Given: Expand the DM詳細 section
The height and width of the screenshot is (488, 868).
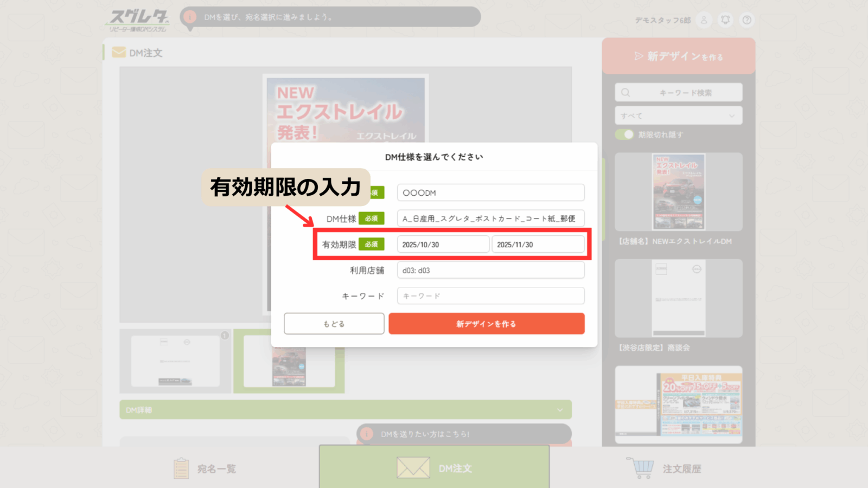Looking at the screenshot, I should coord(345,410).
